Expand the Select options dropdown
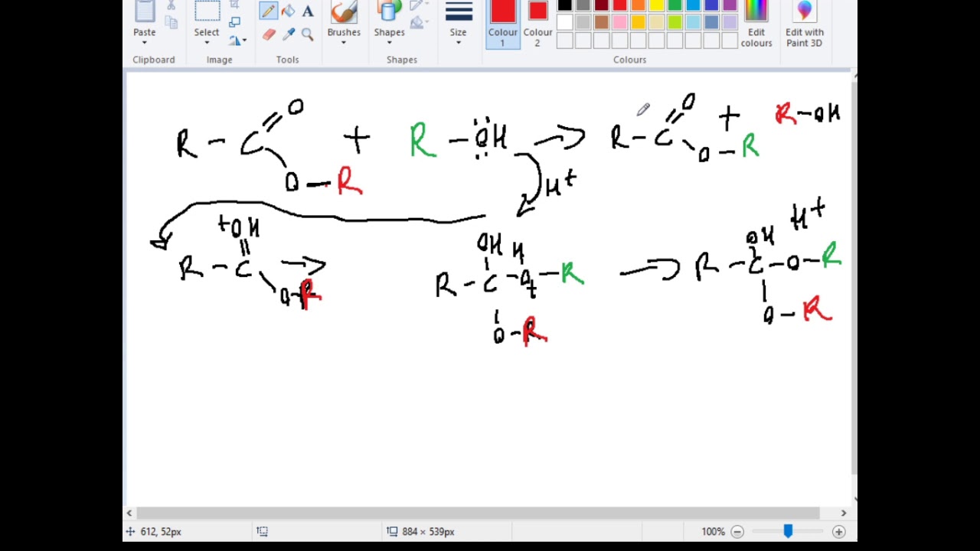This screenshot has width=980, height=551. tap(207, 43)
